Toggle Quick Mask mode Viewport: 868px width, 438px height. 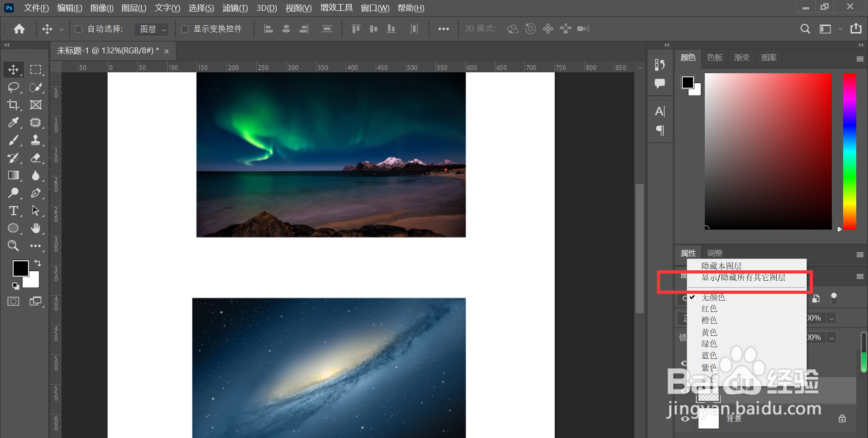13,301
